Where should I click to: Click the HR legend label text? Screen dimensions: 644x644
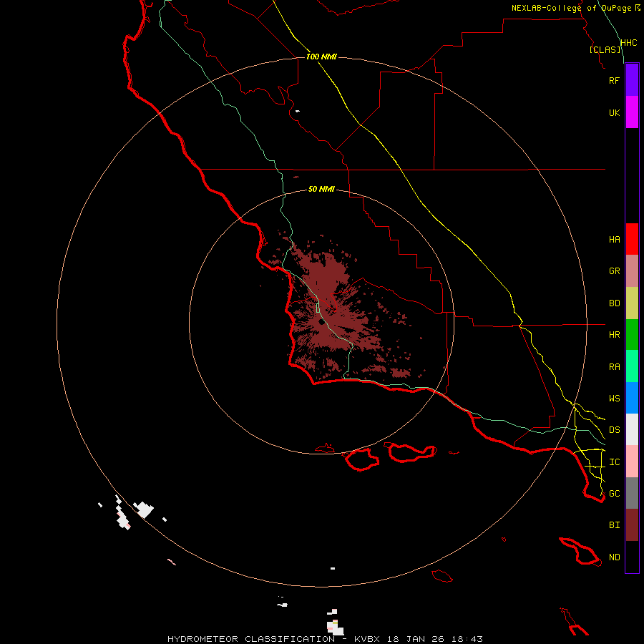615,335
